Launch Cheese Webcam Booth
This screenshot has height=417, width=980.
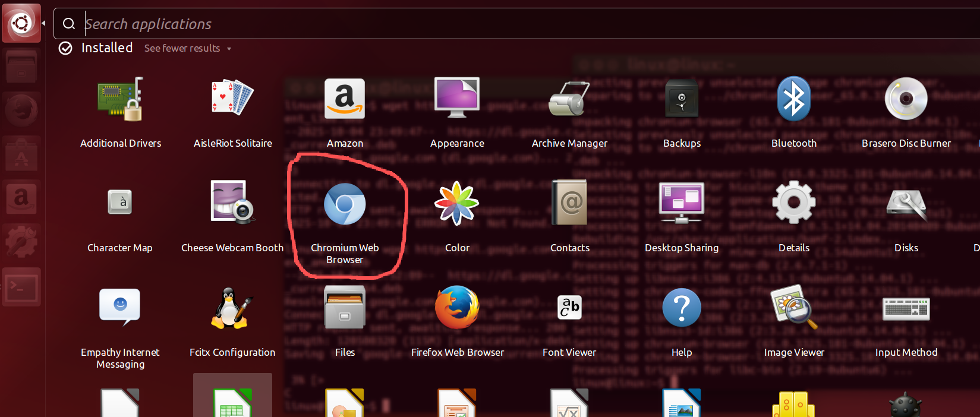point(232,203)
